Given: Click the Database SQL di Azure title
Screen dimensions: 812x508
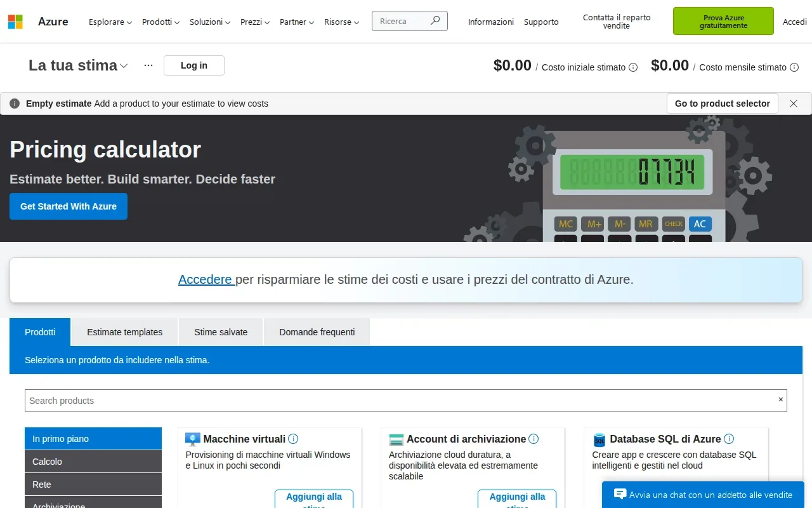Looking at the screenshot, I should click(665, 439).
